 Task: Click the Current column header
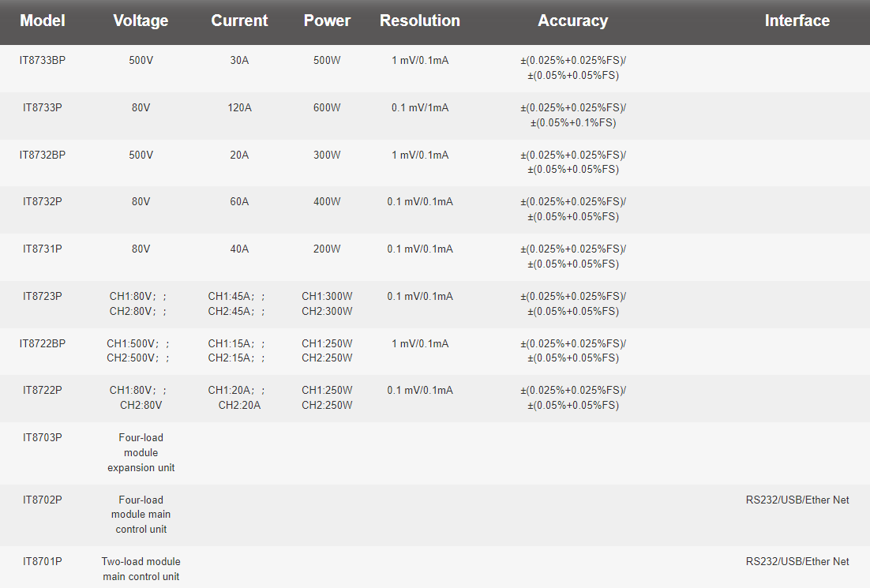(240, 21)
